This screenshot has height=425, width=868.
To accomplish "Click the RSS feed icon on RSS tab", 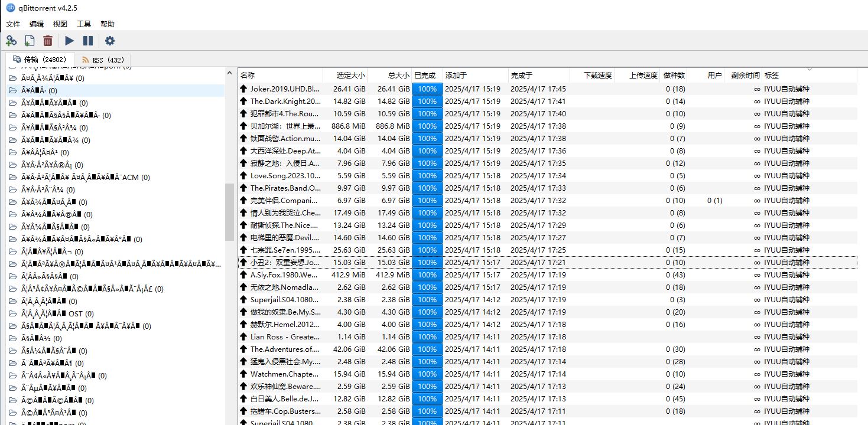I will 86,60.
